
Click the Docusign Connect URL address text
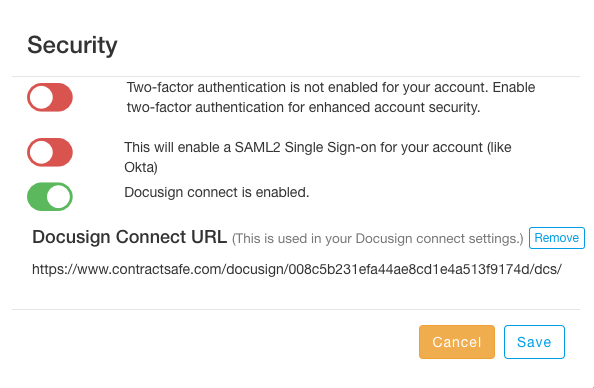tap(297, 269)
